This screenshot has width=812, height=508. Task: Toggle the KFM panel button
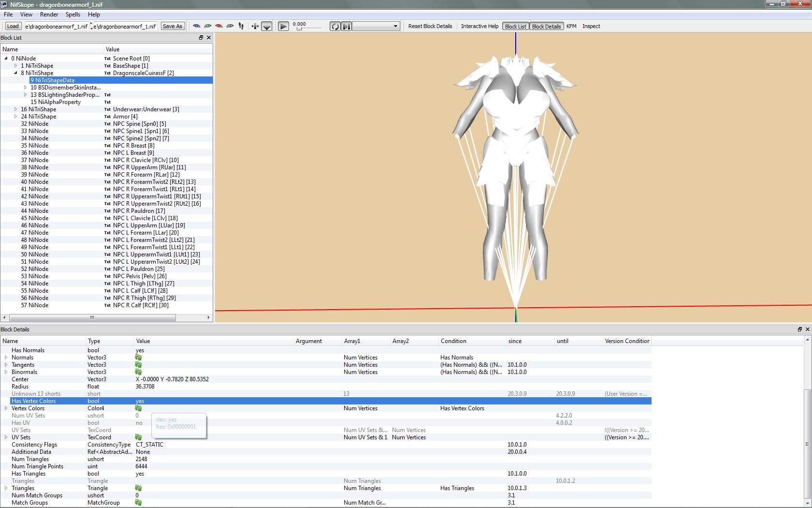tap(571, 26)
